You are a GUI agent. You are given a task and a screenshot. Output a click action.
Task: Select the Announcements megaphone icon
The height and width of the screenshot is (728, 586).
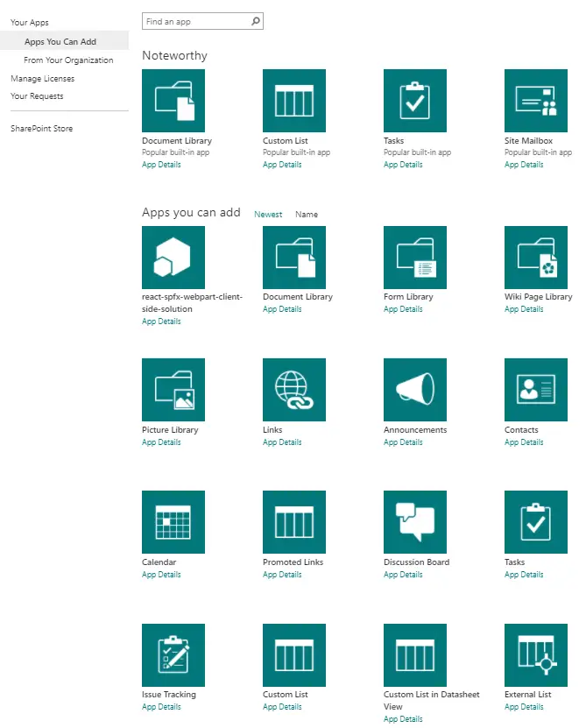point(414,390)
